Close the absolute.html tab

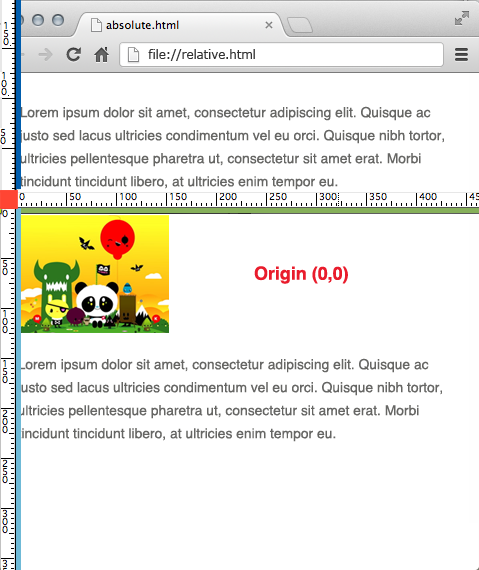click(x=269, y=25)
